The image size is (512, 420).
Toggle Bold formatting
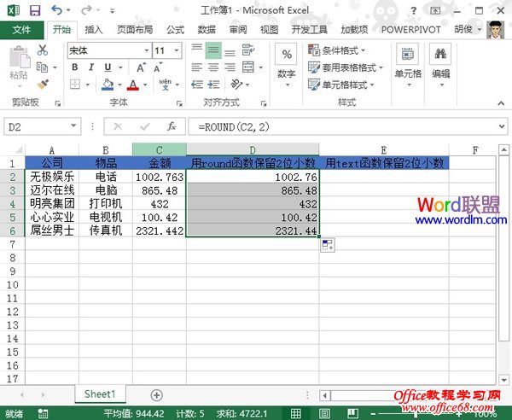click(75, 67)
